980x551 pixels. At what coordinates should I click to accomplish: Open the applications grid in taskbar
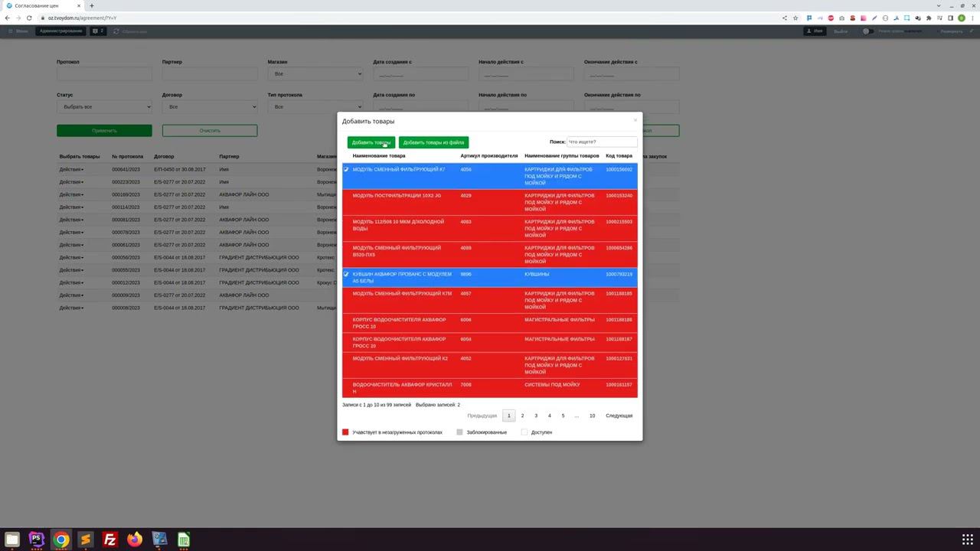[x=968, y=540]
